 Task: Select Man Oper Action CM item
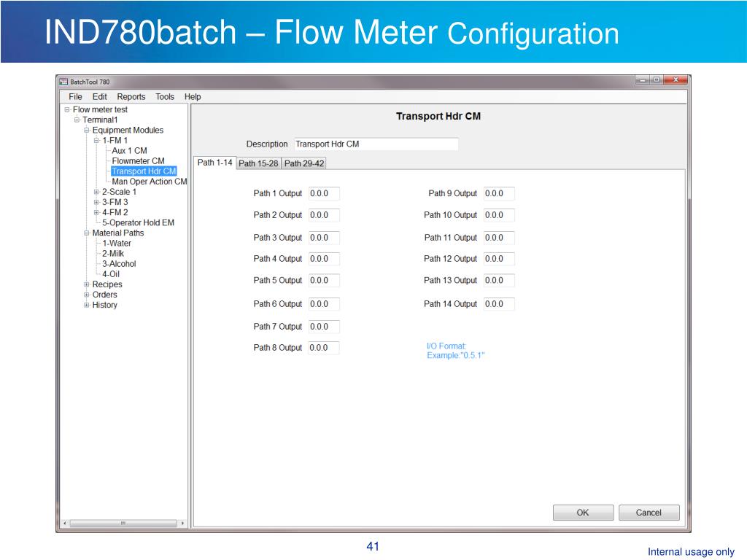click(x=150, y=182)
